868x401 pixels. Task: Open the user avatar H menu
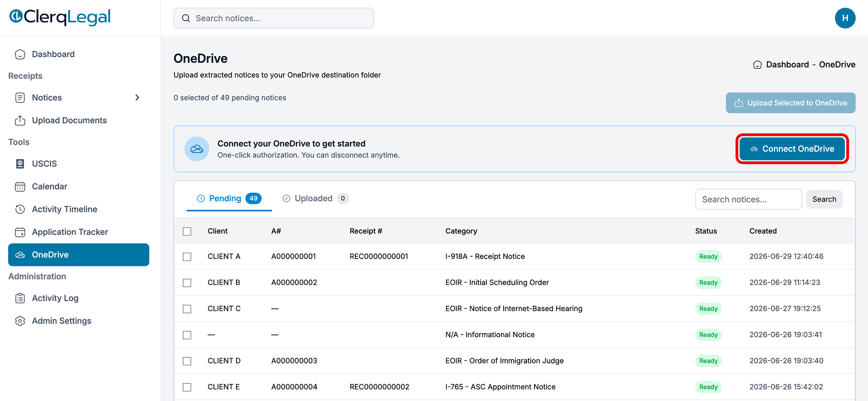click(x=845, y=18)
